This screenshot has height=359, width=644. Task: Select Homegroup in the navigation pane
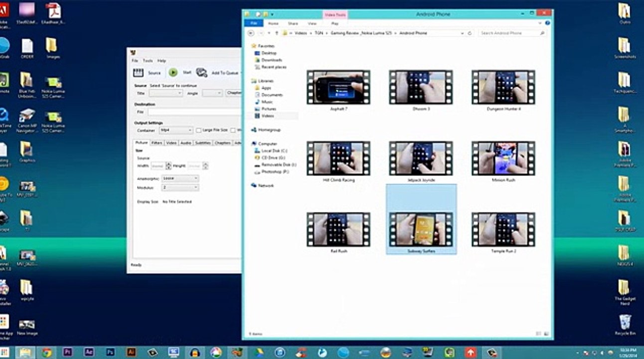click(266, 130)
